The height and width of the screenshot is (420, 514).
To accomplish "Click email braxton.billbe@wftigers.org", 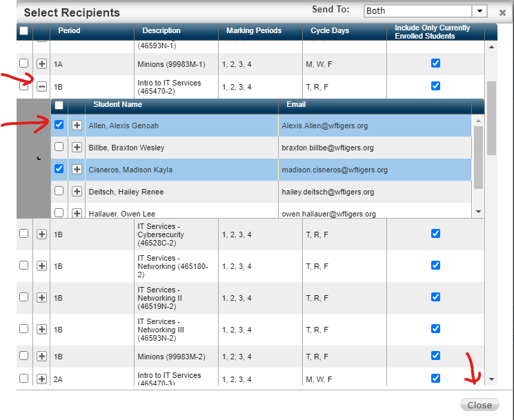I will [328, 148].
